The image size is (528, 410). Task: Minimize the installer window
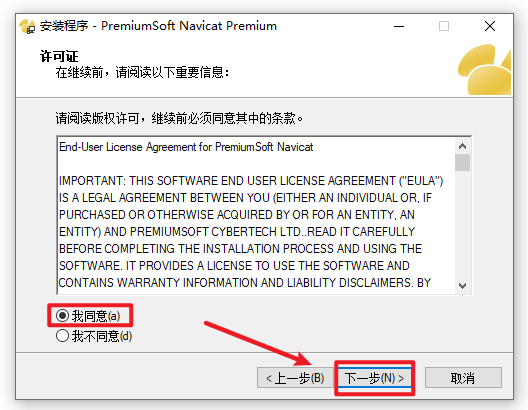point(399,26)
